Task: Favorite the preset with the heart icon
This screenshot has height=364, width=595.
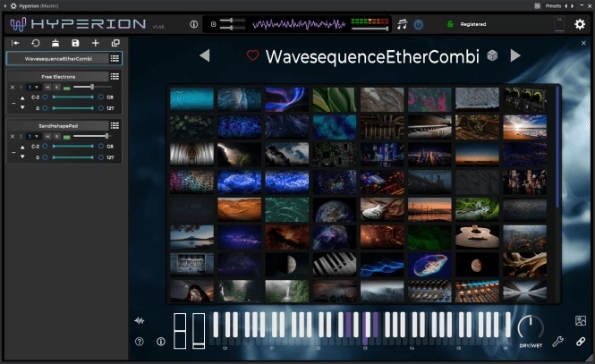Action: tap(252, 55)
